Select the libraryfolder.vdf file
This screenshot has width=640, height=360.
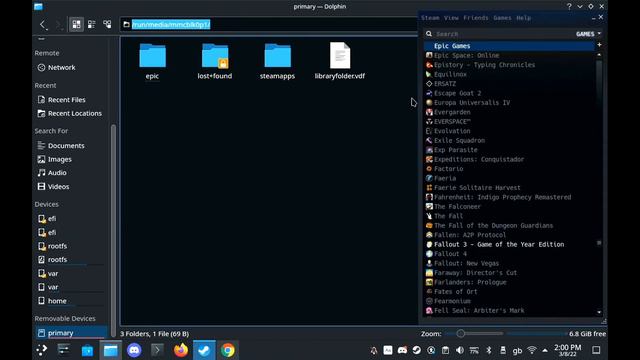tap(340, 61)
